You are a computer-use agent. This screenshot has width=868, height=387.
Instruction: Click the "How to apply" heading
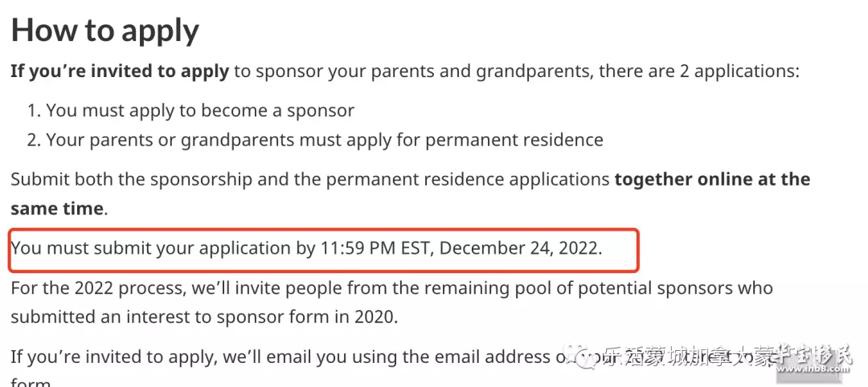[x=104, y=31]
